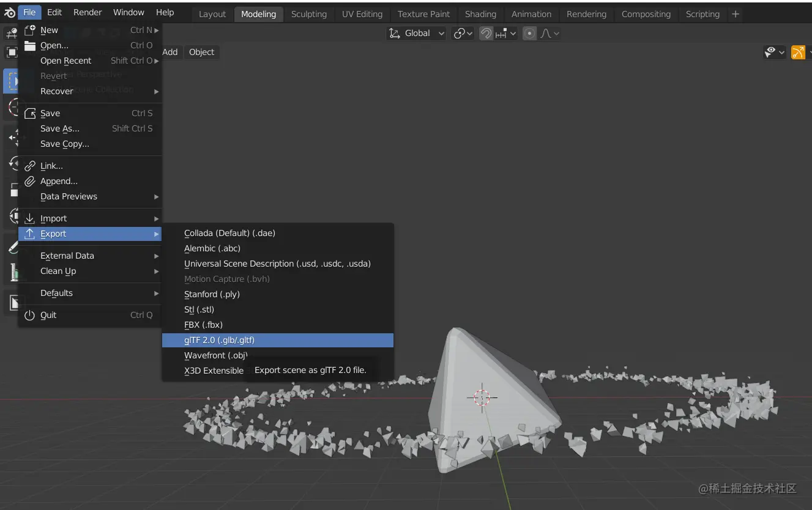The image size is (812, 510).
Task: Export as Stl (.stl)
Action: click(x=278, y=309)
